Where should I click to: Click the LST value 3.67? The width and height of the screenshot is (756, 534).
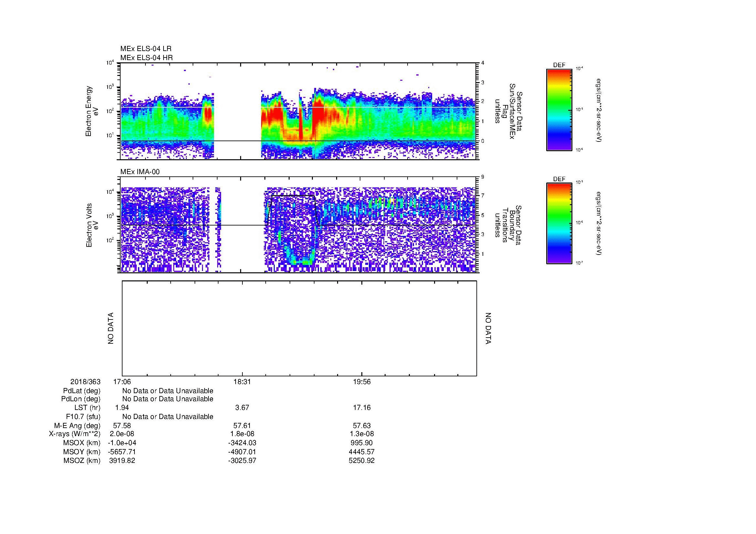pyautogui.click(x=242, y=408)
